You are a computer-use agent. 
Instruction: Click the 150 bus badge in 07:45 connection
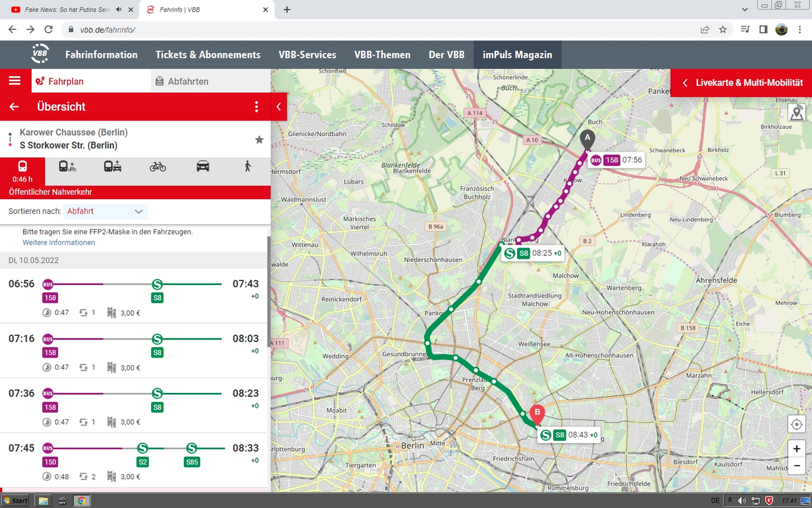point(50,463)
